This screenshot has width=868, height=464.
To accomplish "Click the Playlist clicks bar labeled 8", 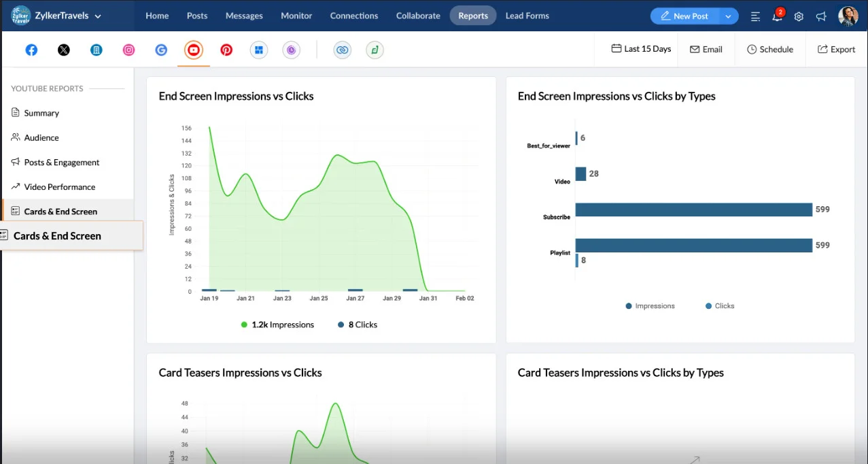I will tap(577, 260).
